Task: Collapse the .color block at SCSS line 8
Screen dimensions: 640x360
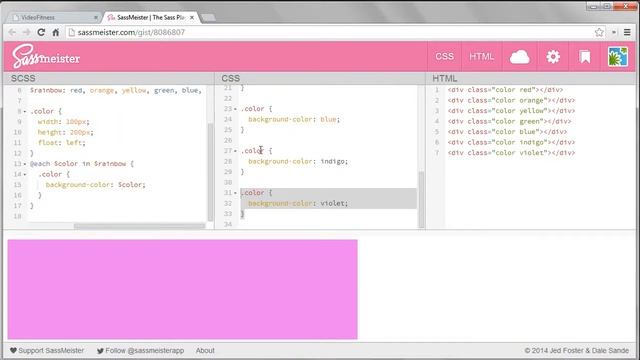Action: 25,111
